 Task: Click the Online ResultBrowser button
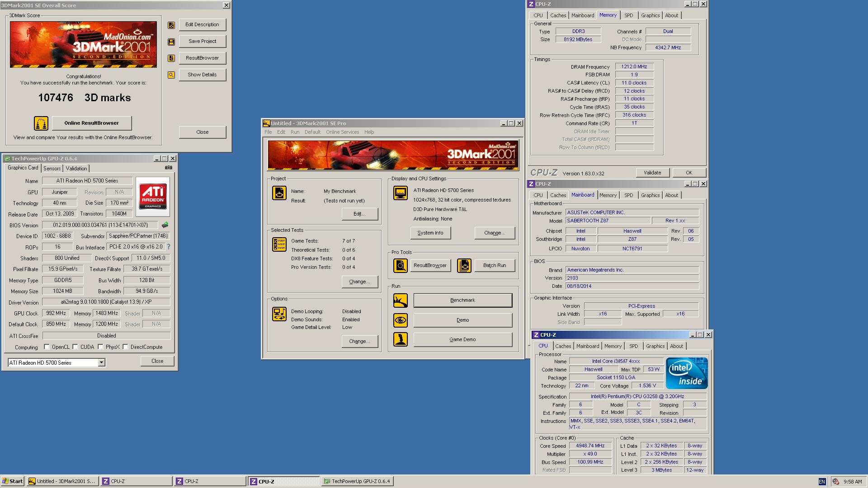point(91,123)
